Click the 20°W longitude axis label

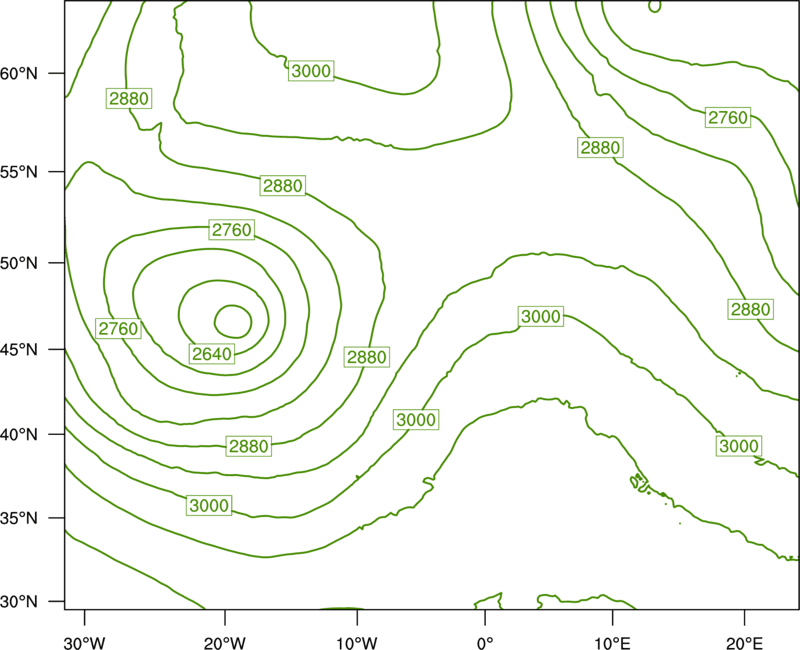click(x=225, y=643)
